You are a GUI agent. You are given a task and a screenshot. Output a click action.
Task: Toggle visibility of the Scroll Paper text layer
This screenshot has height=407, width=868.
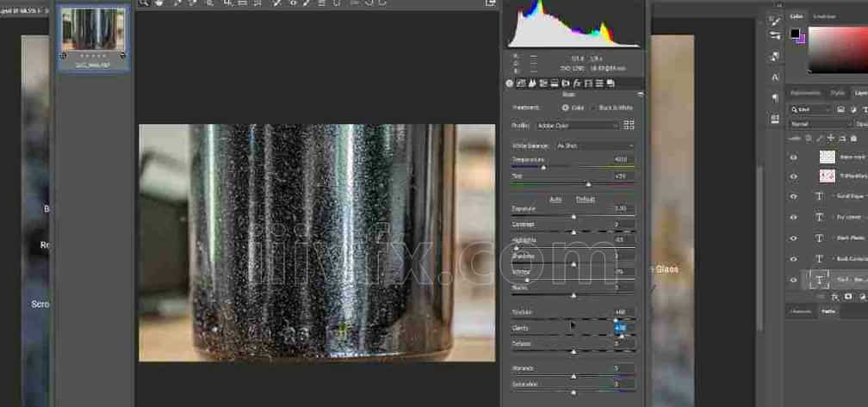point(793,196)
